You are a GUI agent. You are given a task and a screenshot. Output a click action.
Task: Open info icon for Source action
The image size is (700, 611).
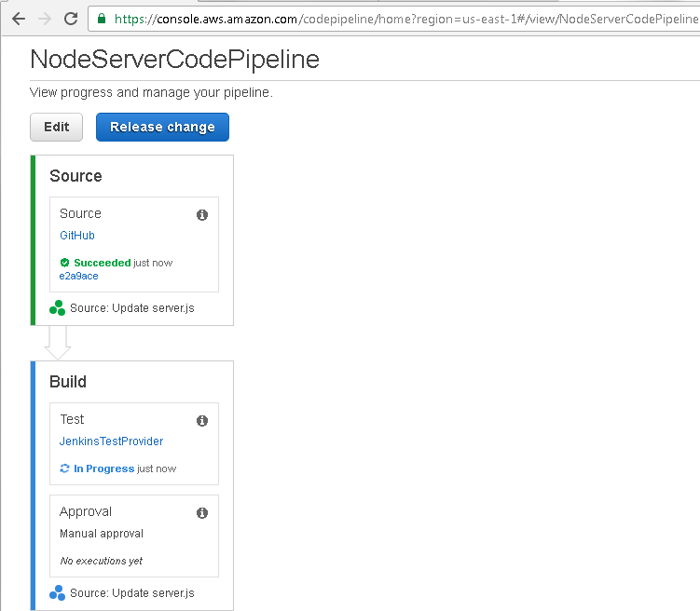click(x=202, y=215)
